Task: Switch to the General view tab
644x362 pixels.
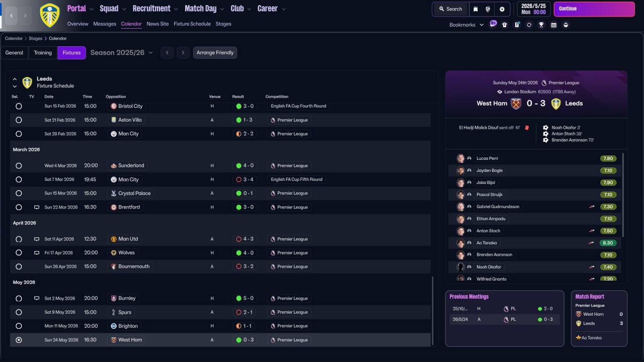Action: [14, 53]
